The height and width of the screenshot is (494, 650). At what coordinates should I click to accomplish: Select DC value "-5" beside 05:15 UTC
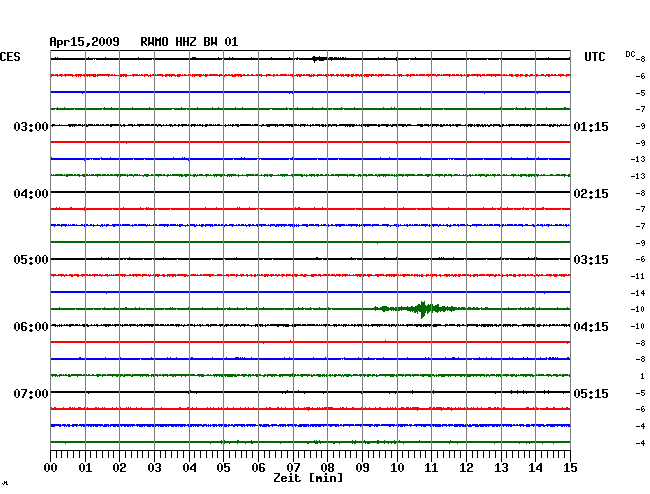tap(640, 393)
